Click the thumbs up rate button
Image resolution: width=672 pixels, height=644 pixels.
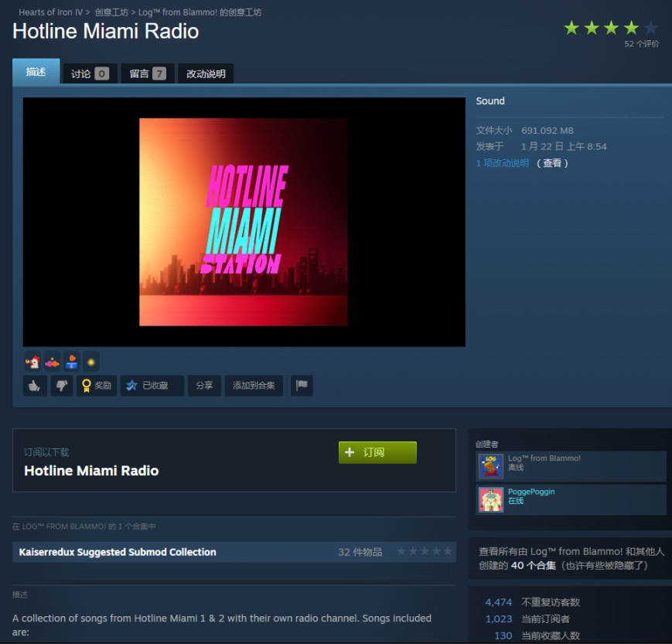tap(35, 386)
